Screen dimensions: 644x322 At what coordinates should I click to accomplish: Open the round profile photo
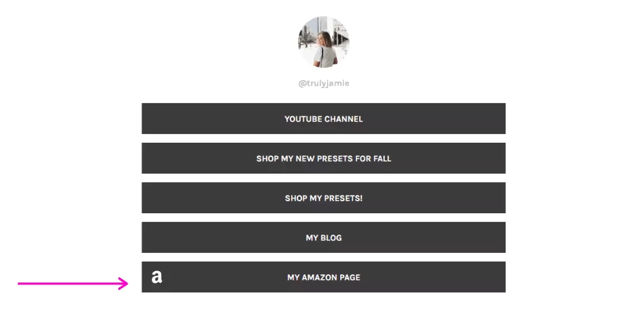(323, 42)
